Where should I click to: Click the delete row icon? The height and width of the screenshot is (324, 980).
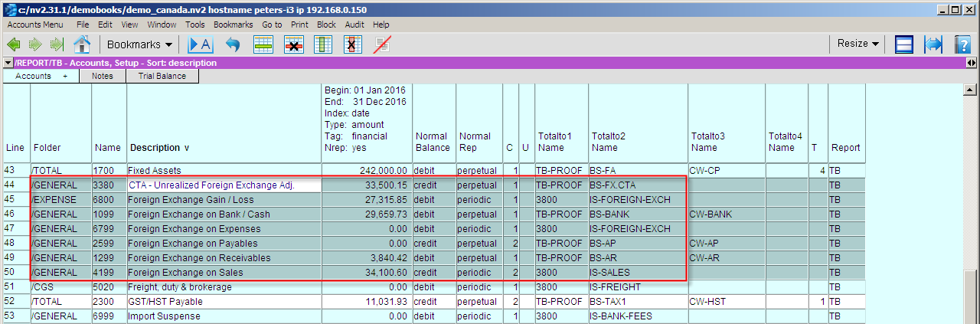[294, 44]
